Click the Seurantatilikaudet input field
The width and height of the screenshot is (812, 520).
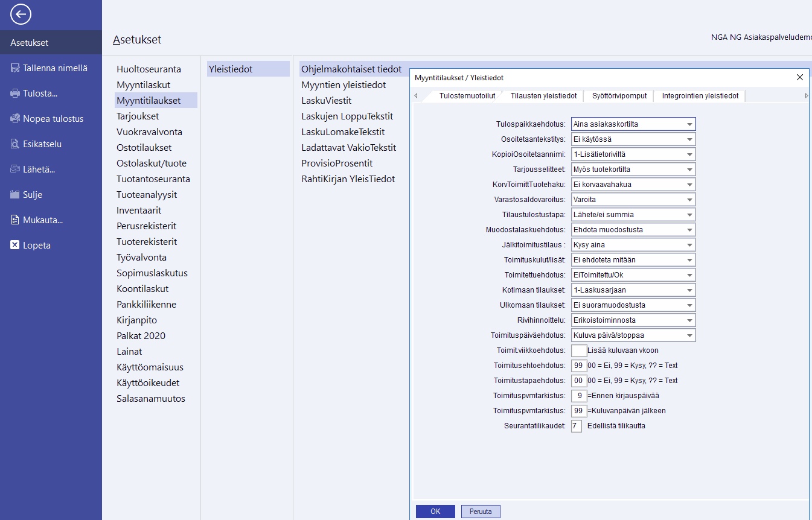(577, 426)
